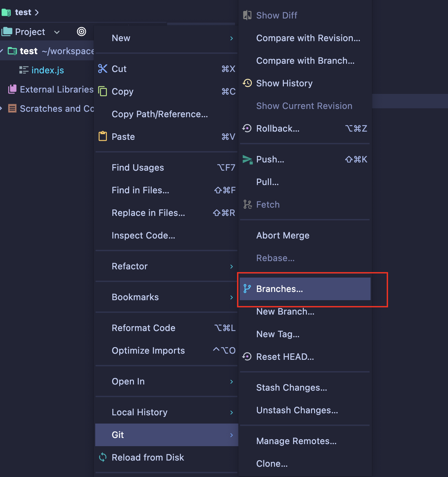Expand the New submenu arrow
The height and width of the screenshot is (477, 448).
(232, 38)
